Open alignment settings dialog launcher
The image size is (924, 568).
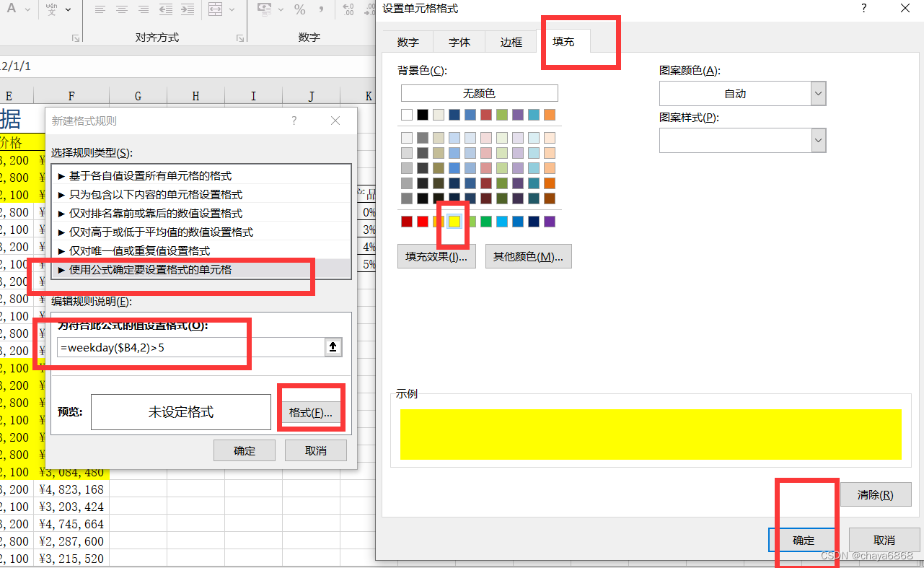[75, 38]
